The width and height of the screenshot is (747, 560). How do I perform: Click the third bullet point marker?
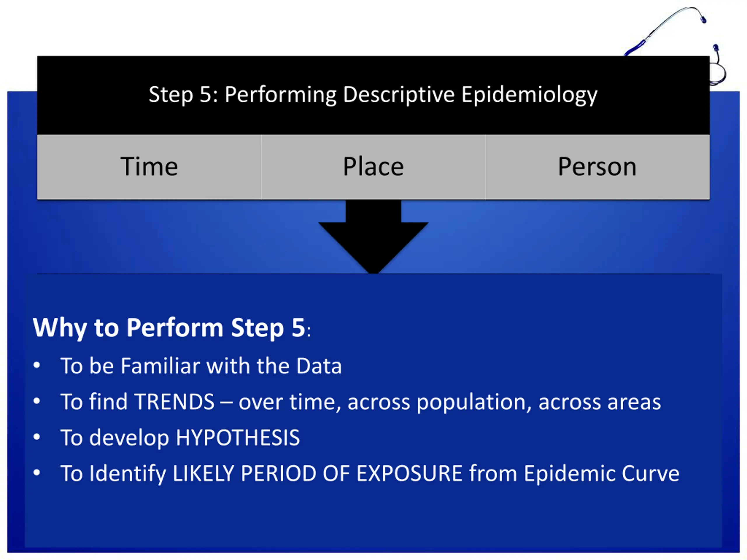click(37, 437)
